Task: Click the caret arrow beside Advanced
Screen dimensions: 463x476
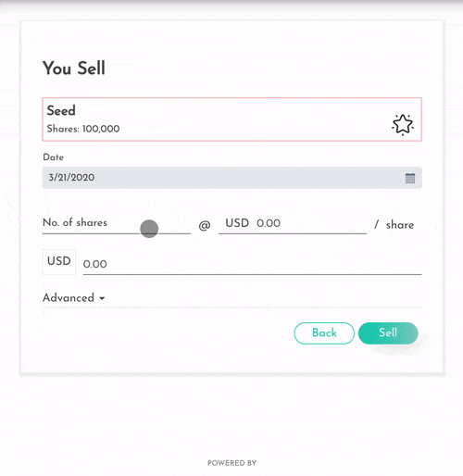Action: (x=102, y=298)
